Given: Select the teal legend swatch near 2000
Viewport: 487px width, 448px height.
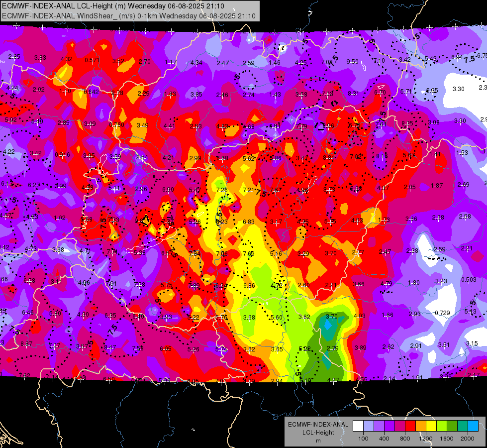Looking at the screenshot, I should tap(463, 426).
